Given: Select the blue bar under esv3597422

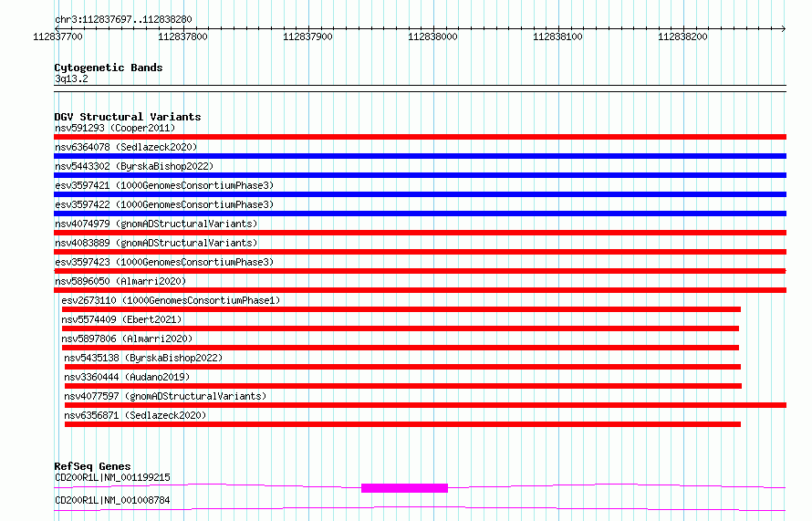Looking at the screenshot, I should (420, 214).
